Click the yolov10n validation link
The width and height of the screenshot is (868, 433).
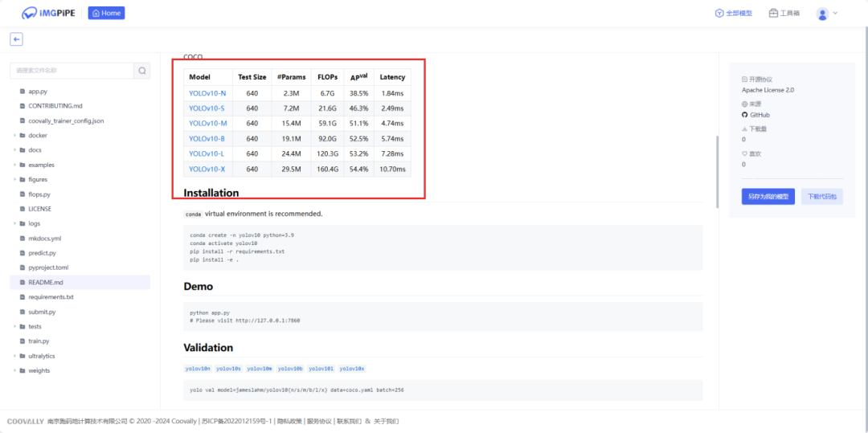pyautogui.click(x=198, y=369)
